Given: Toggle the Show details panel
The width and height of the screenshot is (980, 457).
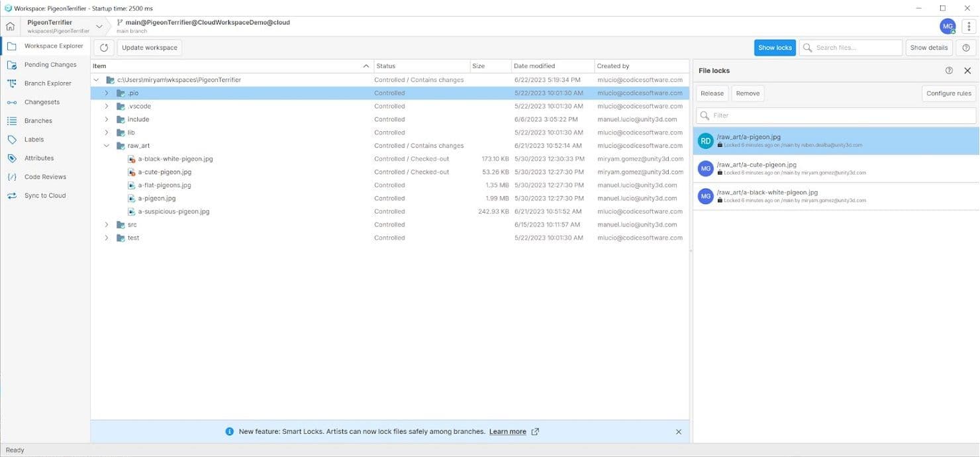Looking at the screenshot, I should click(x=928, y=48).
